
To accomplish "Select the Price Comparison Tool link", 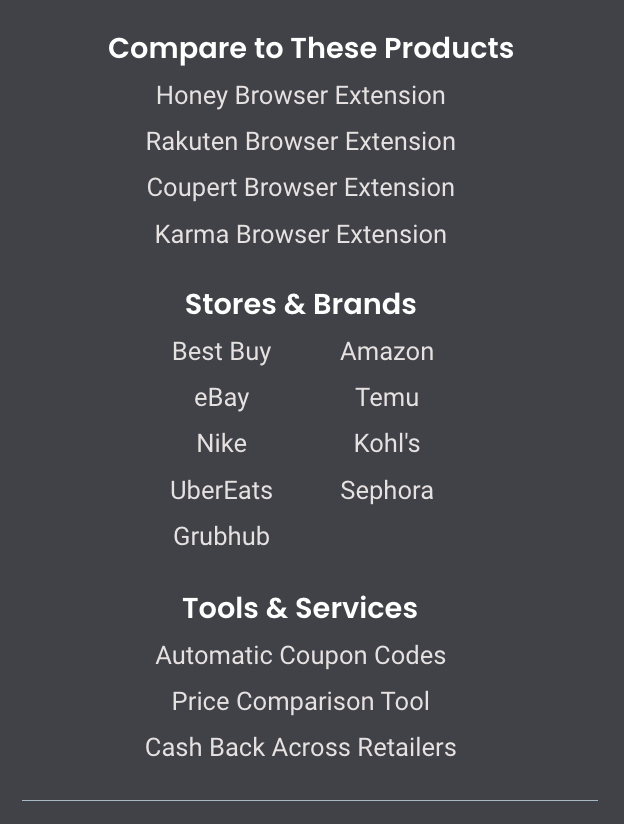I will tap(301, 702).
